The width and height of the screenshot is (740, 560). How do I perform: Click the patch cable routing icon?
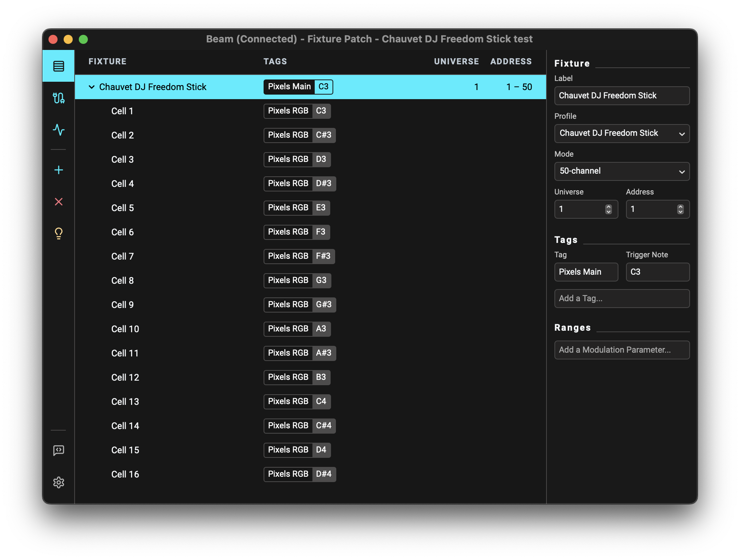click(58, 98)
